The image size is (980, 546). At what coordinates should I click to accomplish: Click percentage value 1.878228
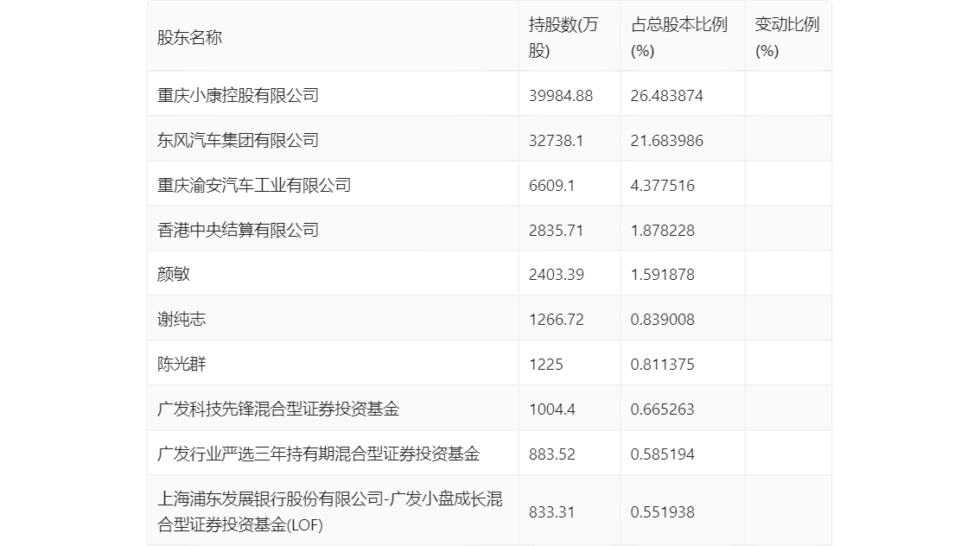(x=663, y=231)
